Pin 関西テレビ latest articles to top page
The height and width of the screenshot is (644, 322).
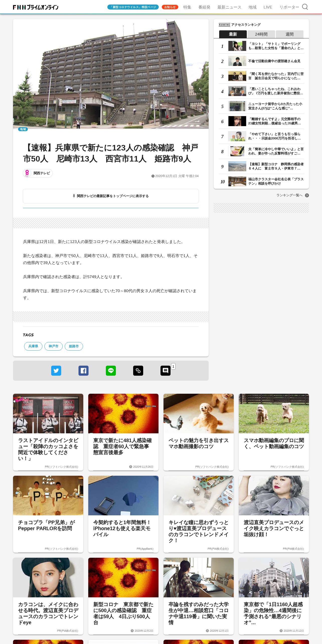point(111,196)
